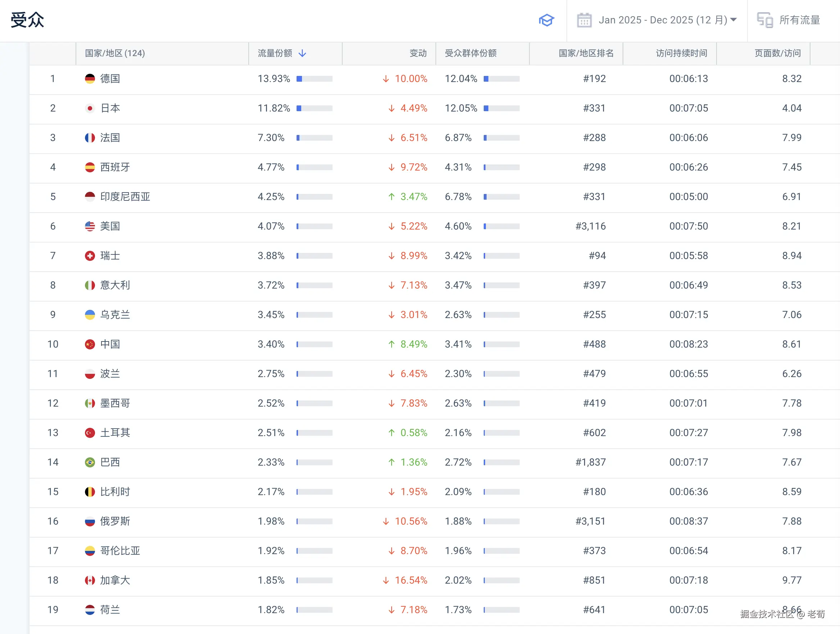Open the 印度尼西亚 country row link

click(x=125, y=197)
